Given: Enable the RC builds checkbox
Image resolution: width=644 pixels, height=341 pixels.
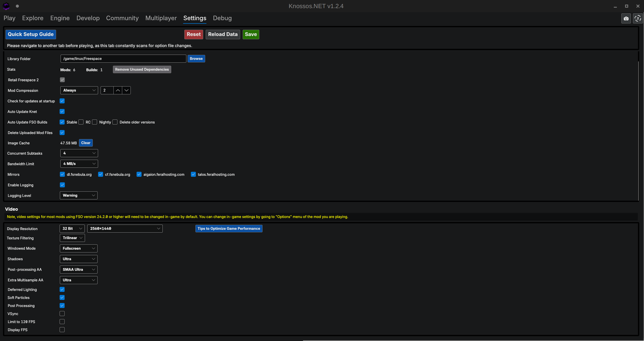Looking at the screenshot, I should [81, 122].
